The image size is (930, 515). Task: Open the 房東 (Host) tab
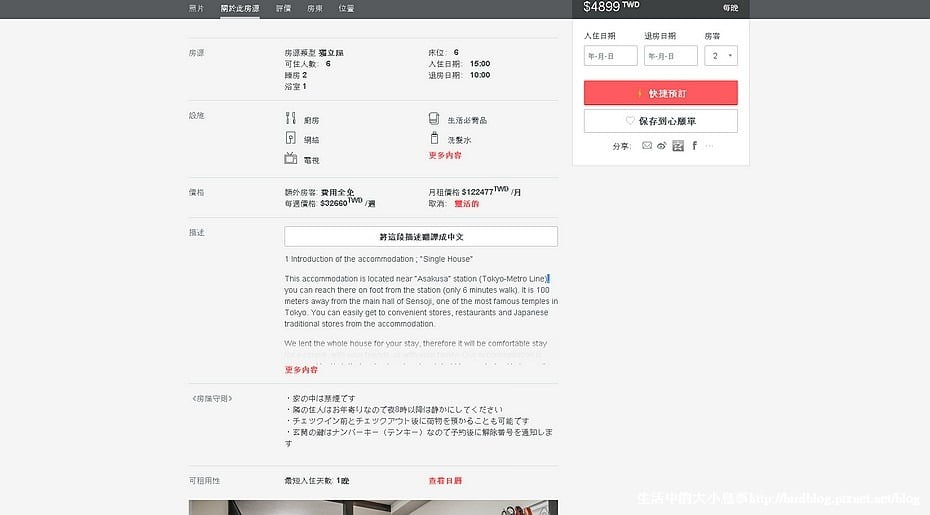315,8
